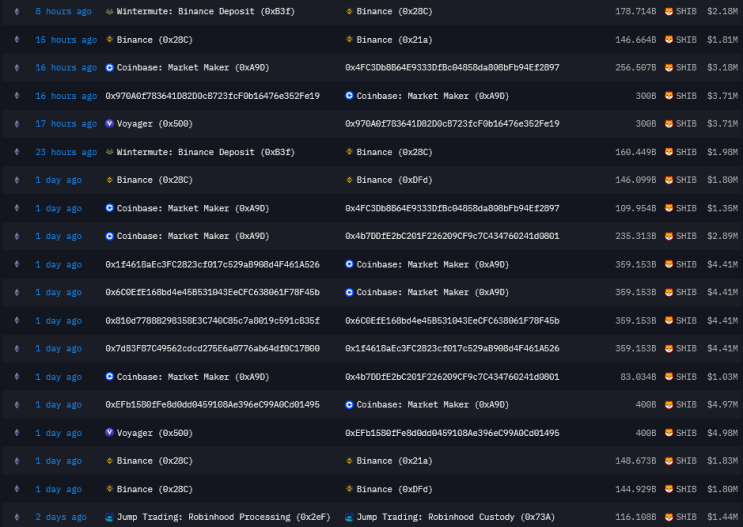Click the $3.18M value
The image size is (743, 527).
(x=722, y=68)
